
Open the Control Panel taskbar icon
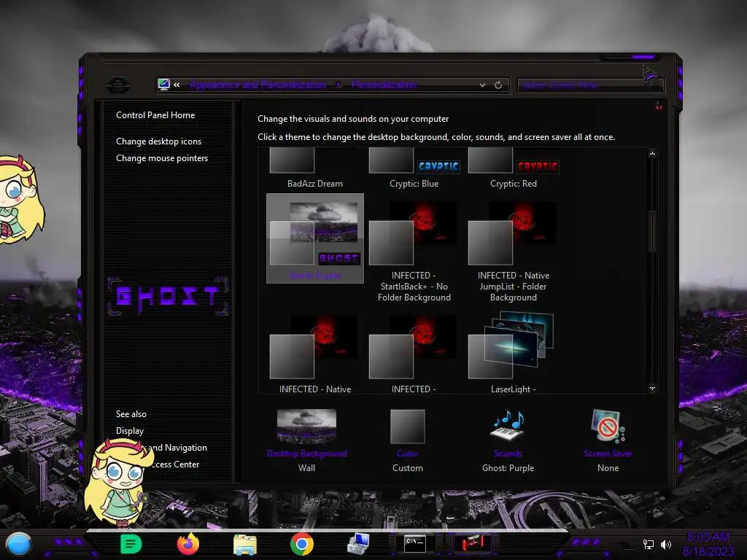click(x=358, y=544)
